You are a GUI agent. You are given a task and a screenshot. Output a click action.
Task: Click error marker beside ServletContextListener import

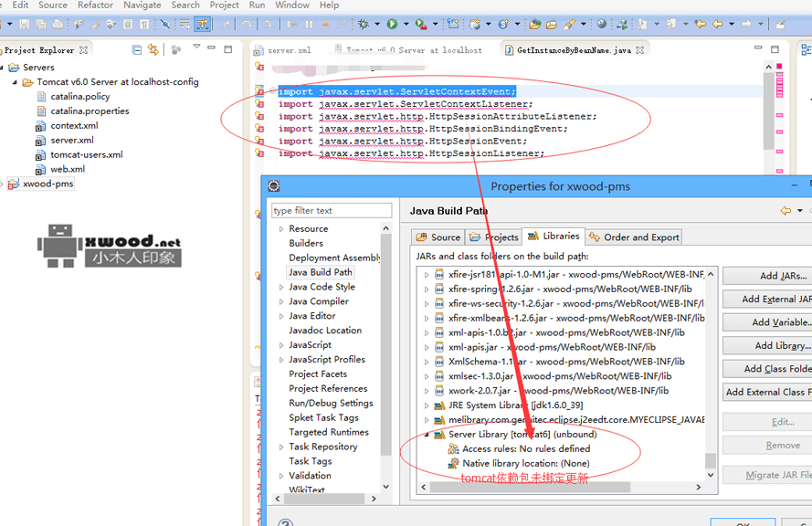pos(259,104)
